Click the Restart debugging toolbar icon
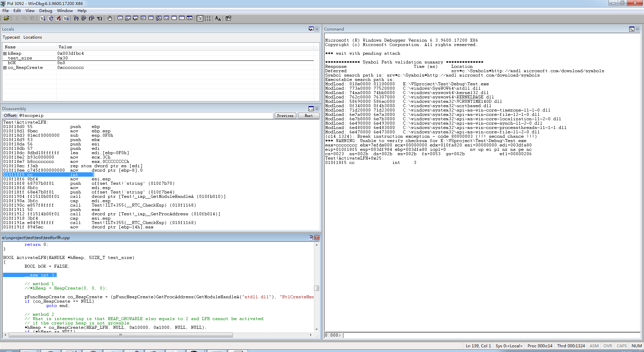 tap(50, 18)
